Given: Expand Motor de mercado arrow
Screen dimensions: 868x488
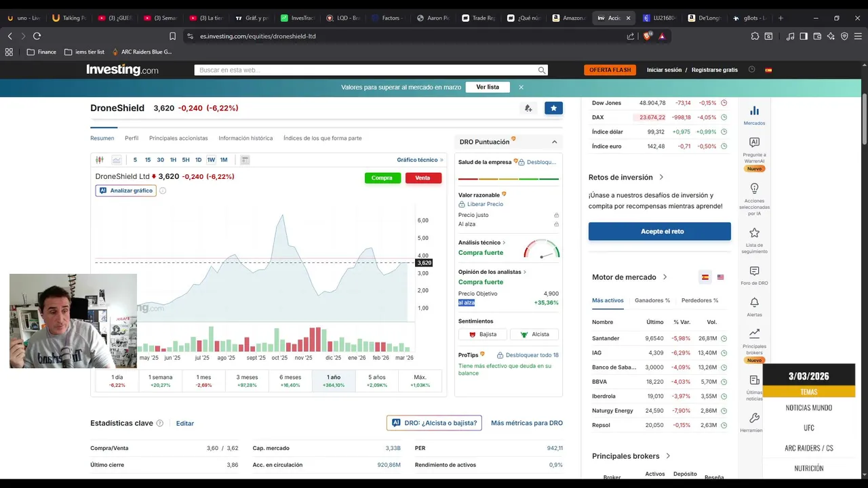Looking at the screenshot, I should tap(665, 277).
